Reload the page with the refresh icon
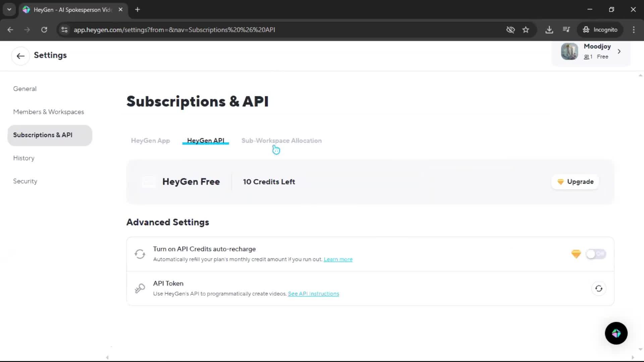Image resolution: width=644 pixels, height=362 pixels. (44, 30)
